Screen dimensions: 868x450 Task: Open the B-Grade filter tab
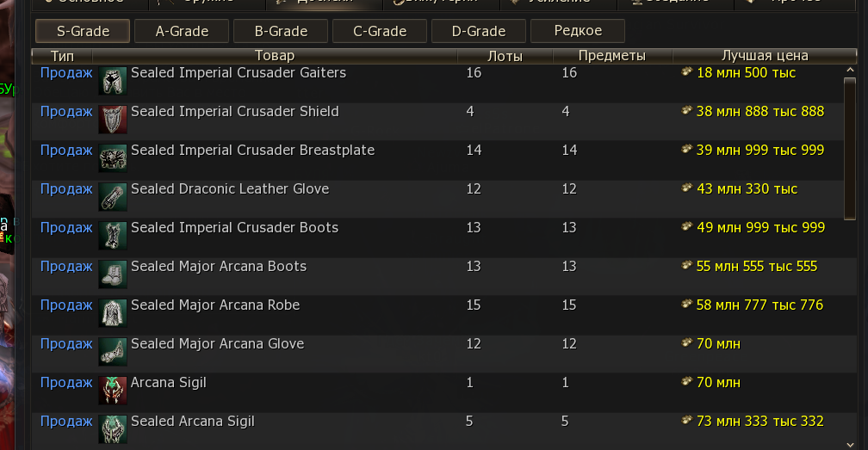[282, 32]
